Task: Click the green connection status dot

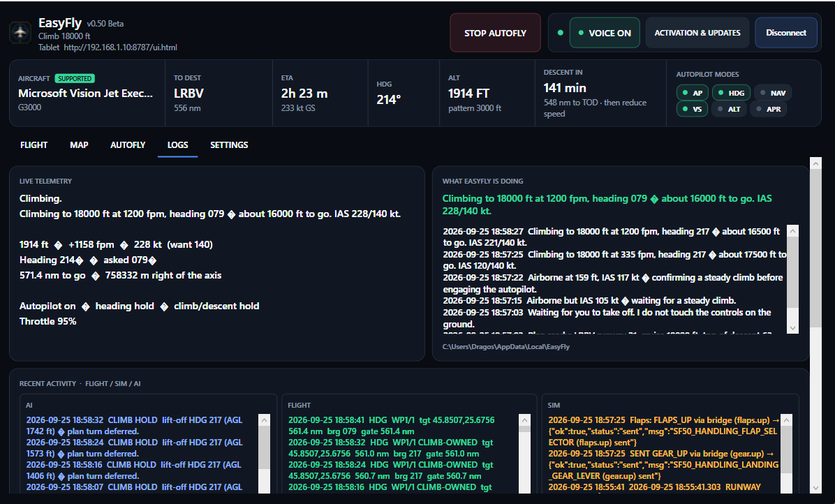Action: (560, 33)
